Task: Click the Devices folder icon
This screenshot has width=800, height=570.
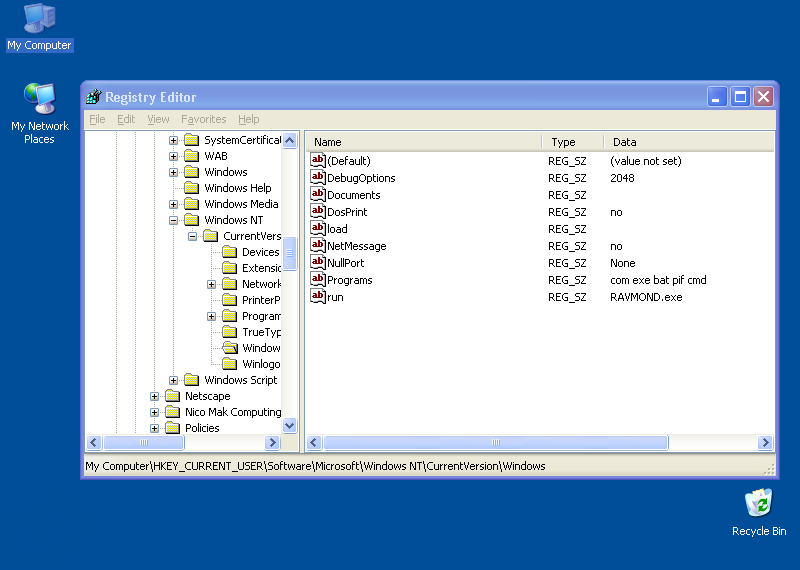Action: tap(230, 252)
